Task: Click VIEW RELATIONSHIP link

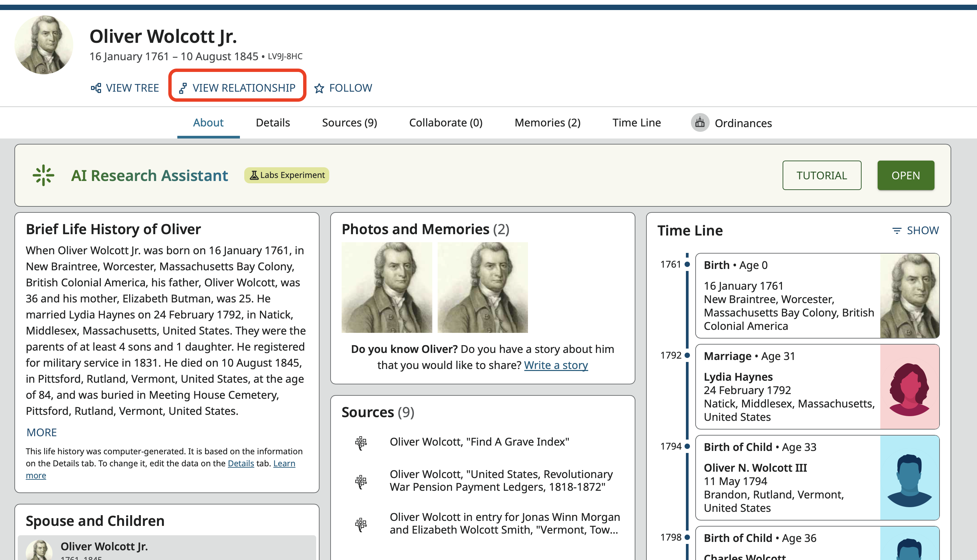Action: (237, 88)
